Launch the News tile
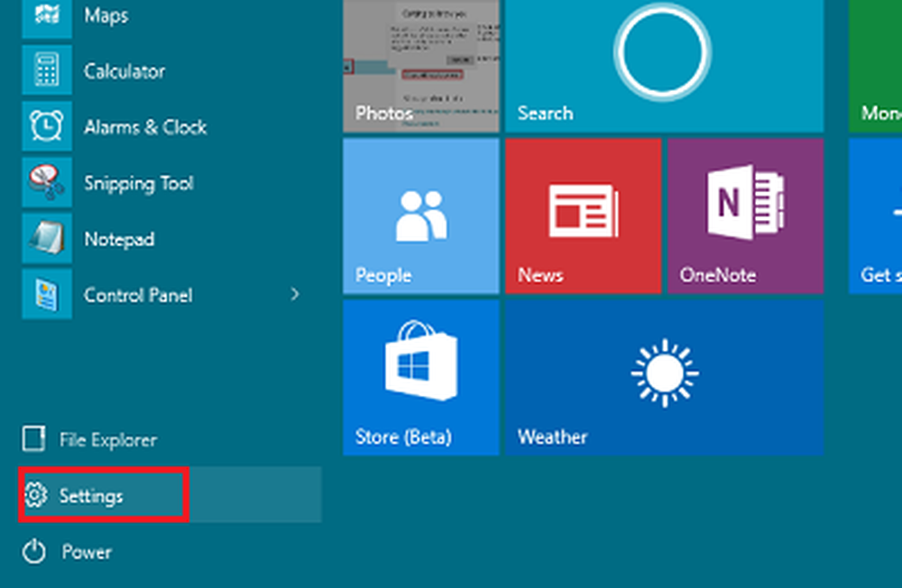 coord(583,216)
